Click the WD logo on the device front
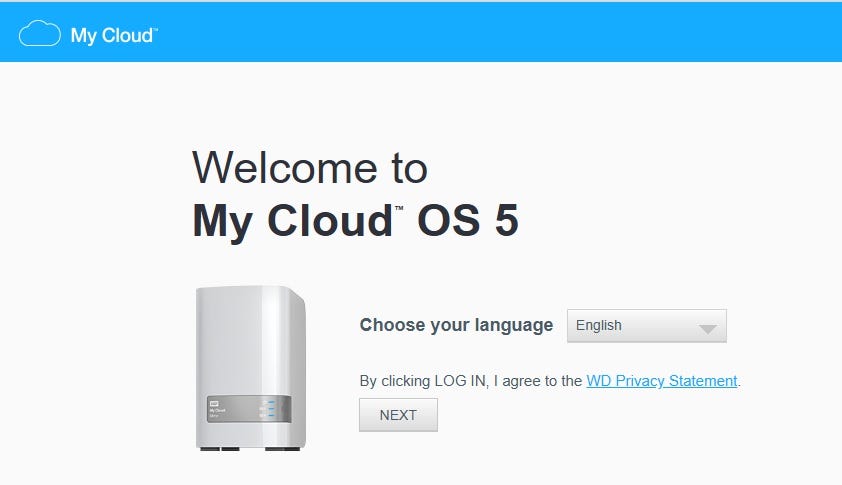 [213, 402]
